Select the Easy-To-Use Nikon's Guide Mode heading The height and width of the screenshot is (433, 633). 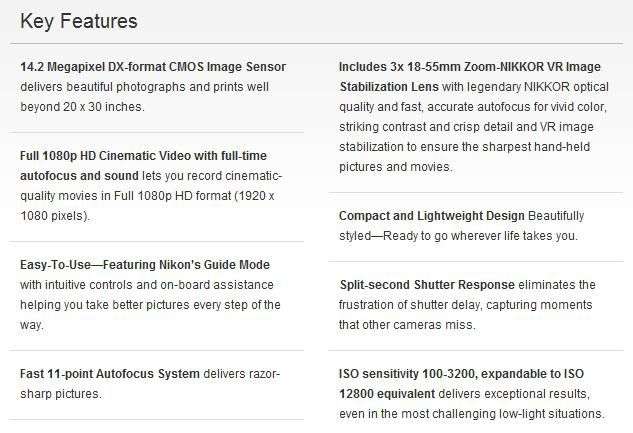[145, 265]
